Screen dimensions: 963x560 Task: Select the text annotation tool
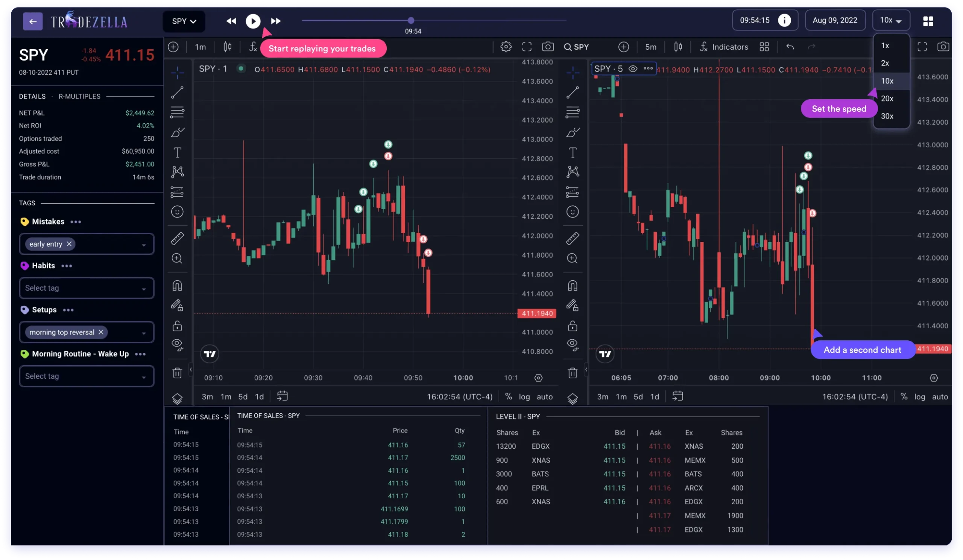click(177, 152)
